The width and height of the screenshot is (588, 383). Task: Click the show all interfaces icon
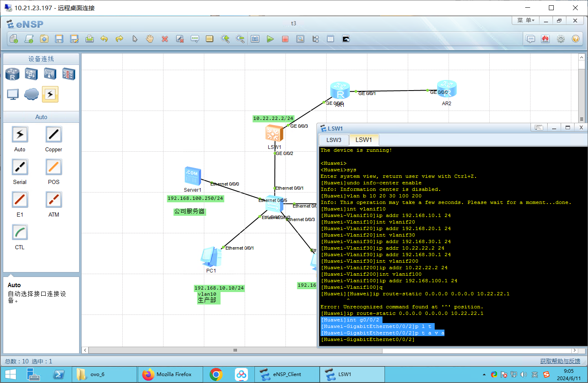pos(316,39)
